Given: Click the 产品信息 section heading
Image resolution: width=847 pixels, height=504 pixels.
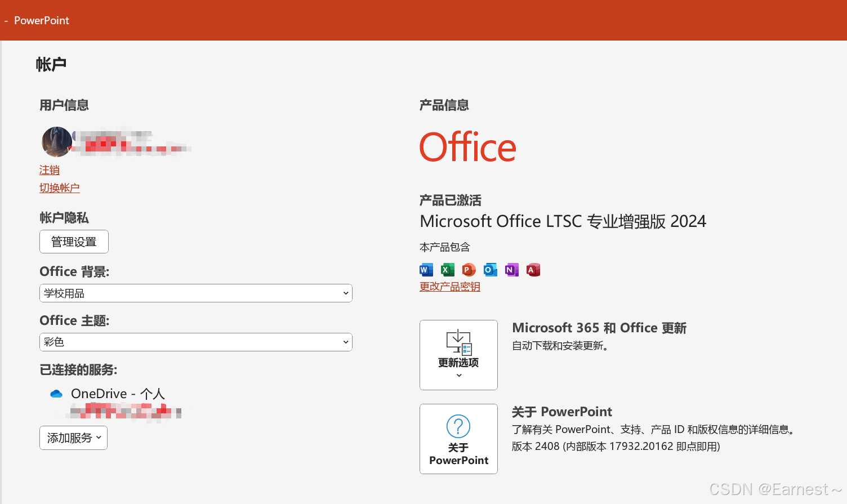Looking at the screenshot, I should coord(444,105).
